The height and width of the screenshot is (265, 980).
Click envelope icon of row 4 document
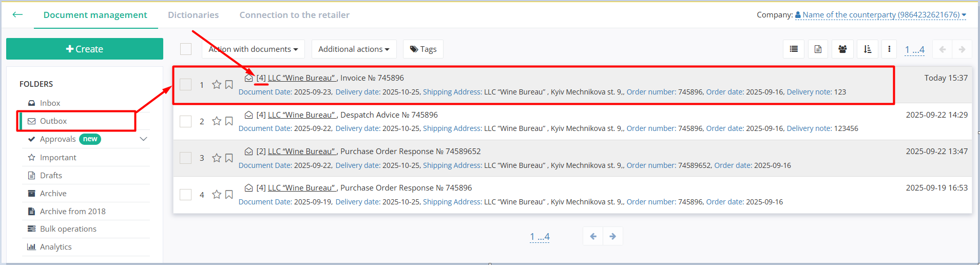[248, 188]
